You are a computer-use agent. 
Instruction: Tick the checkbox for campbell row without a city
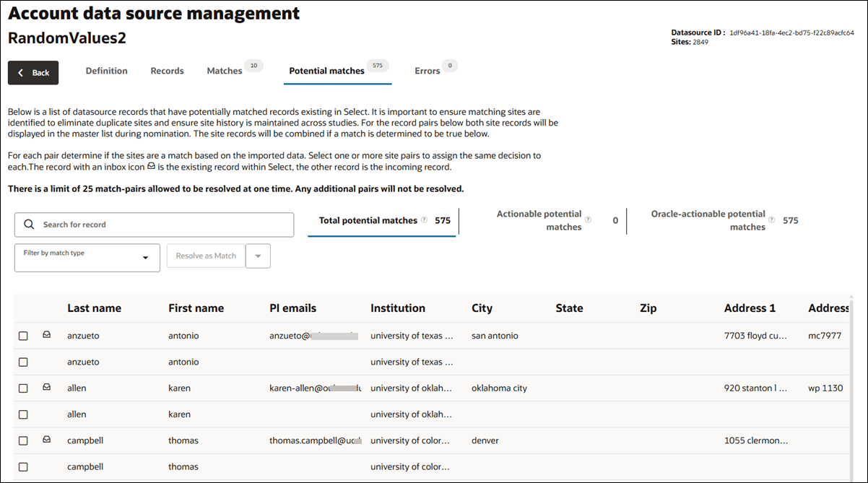[23, 466]
